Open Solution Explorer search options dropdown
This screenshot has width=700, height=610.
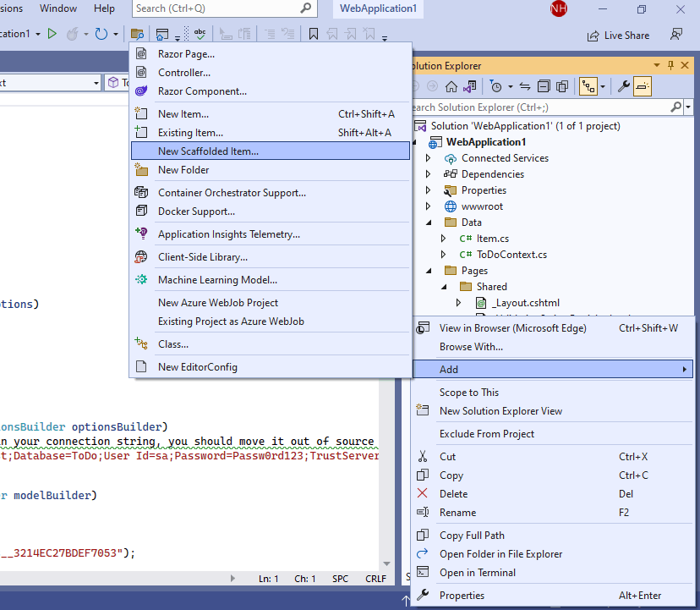687,107
